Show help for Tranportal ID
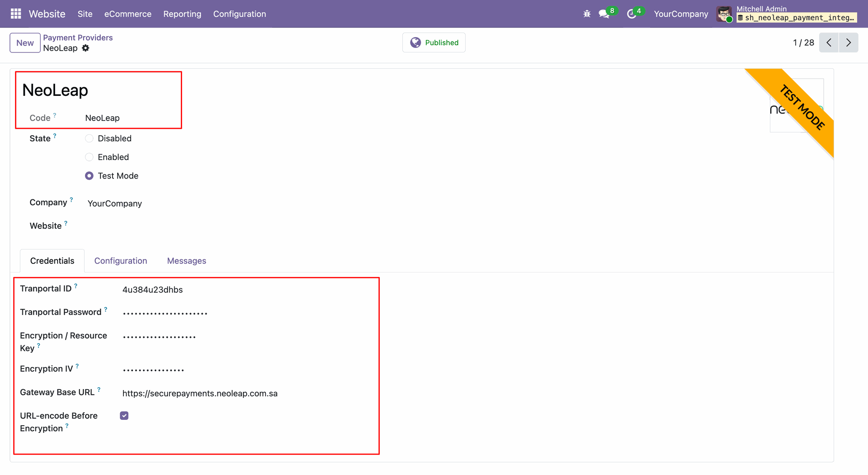The height and width of the screenshot is (475, 868). (76, 286)
